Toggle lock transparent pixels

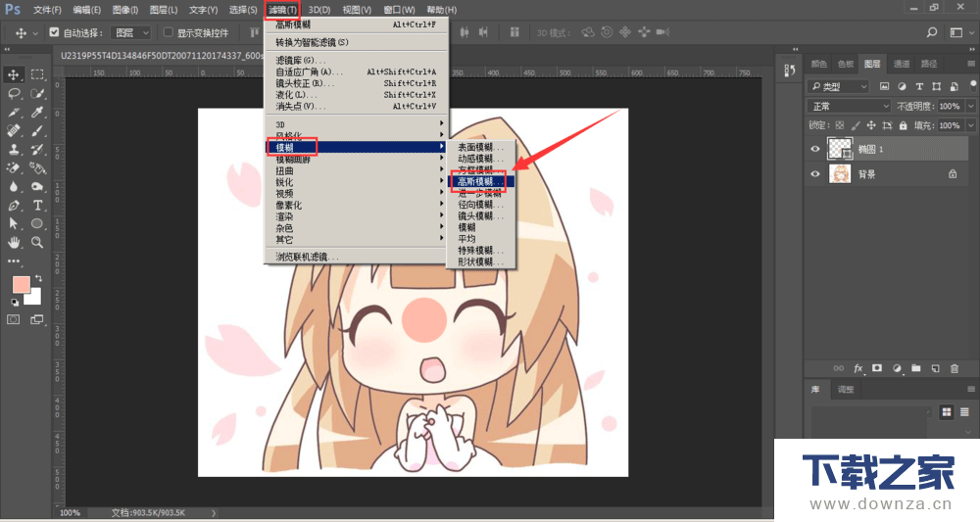tap(840, 125)
